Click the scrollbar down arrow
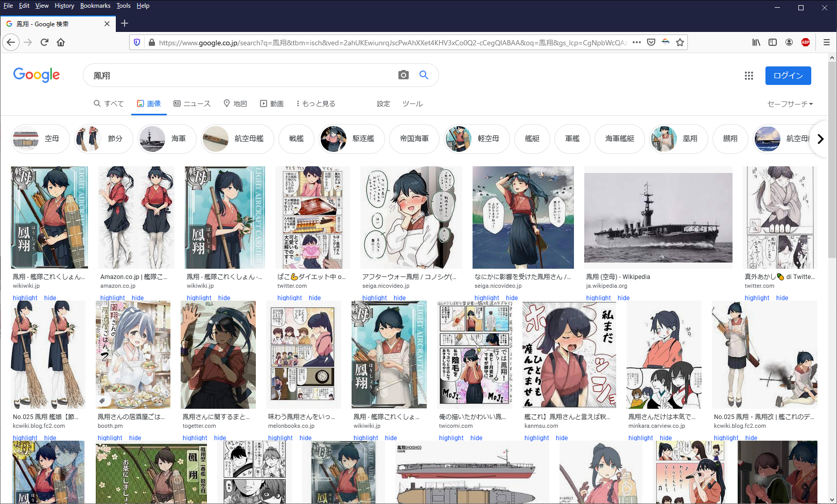This screenshot has width=837, height=504. pos(832,499)
